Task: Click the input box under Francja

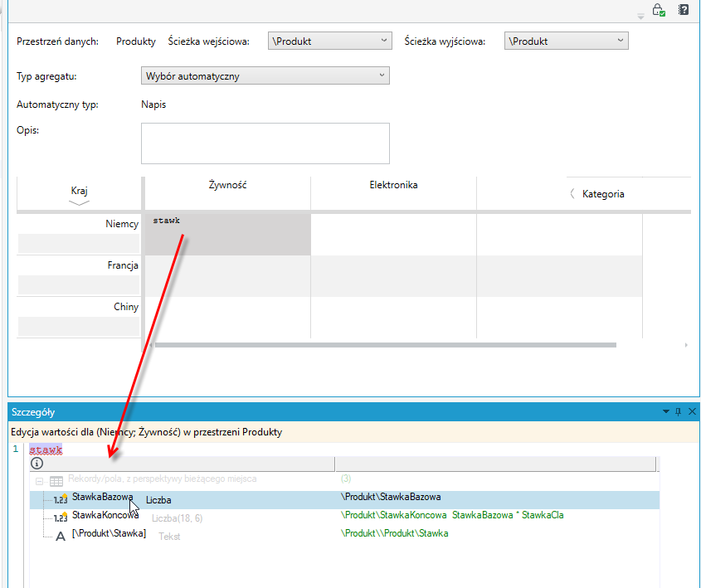Action: pyautogui.click(x=79, y=285)
